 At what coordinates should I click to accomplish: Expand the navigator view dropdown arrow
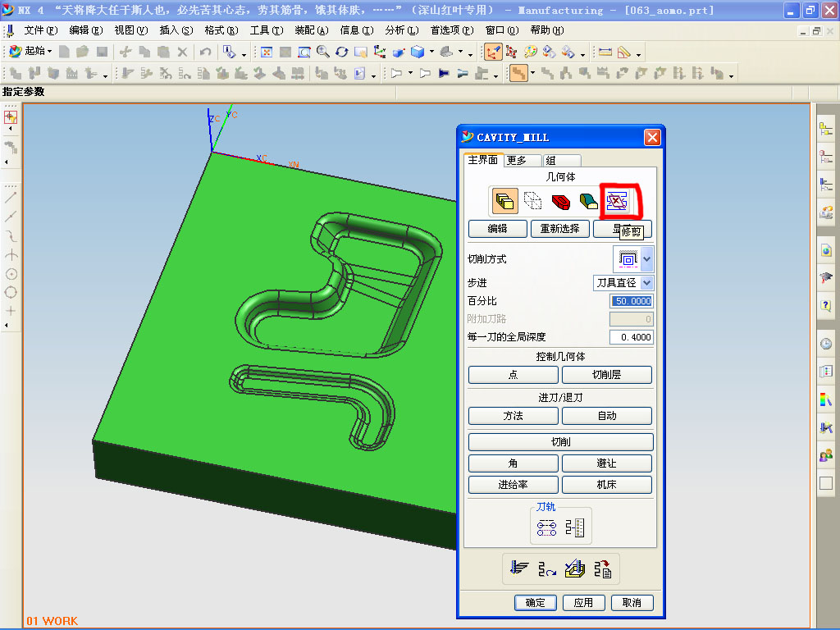tap(532, 73)
